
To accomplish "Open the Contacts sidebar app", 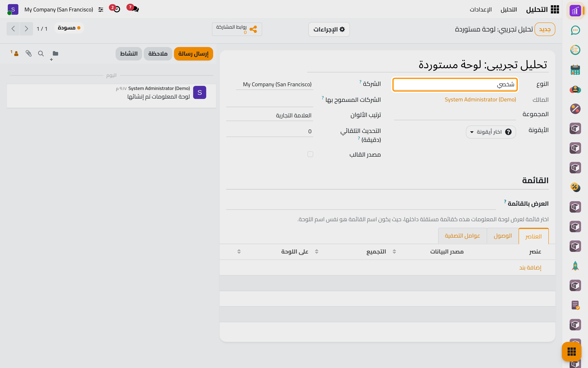I will [x=575, y=89].
